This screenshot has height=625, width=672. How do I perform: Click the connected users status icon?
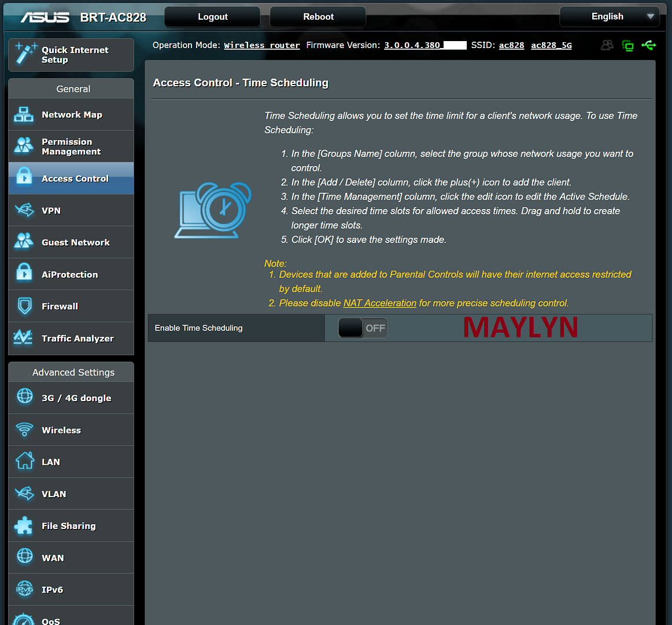(x=607, y=45)
